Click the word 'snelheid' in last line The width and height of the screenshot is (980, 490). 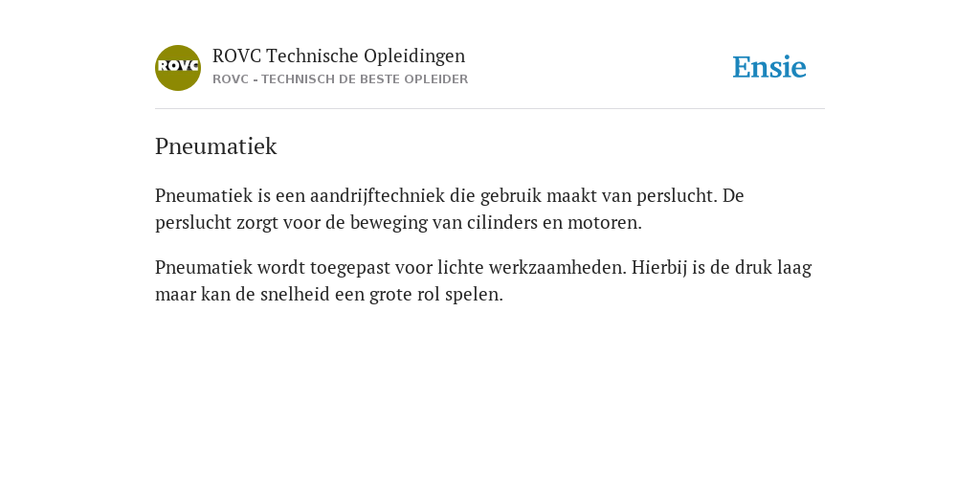tap(291, 295)
